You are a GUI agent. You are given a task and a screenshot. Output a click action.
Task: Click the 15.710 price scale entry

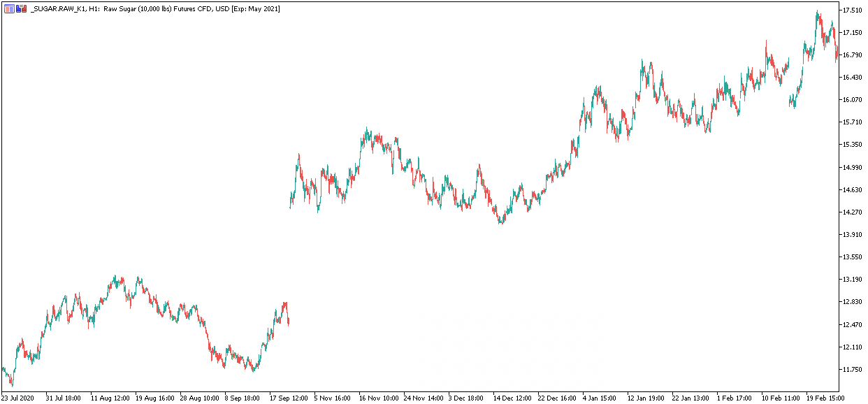pos(853,122)
